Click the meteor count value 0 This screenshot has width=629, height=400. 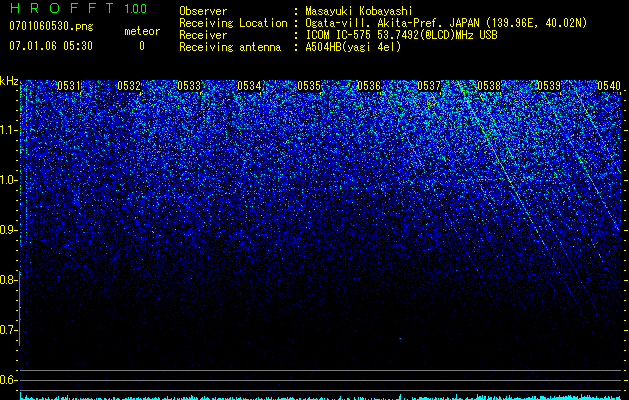142,46
